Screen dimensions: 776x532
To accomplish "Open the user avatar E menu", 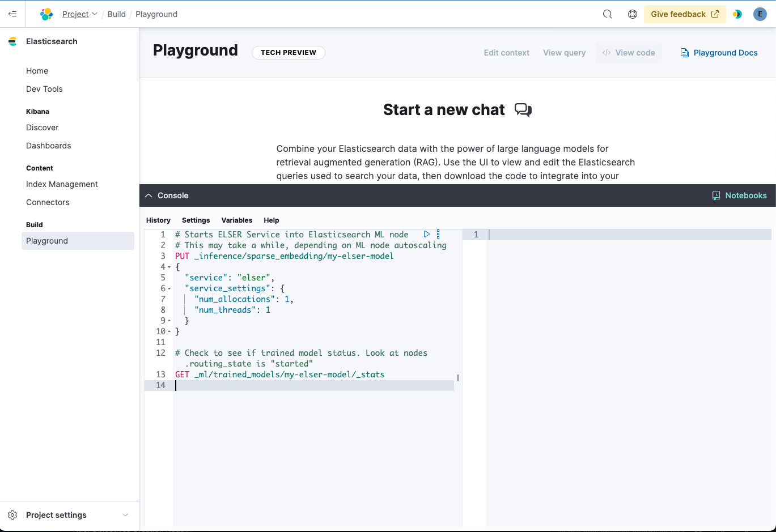I will pos(760,14).
